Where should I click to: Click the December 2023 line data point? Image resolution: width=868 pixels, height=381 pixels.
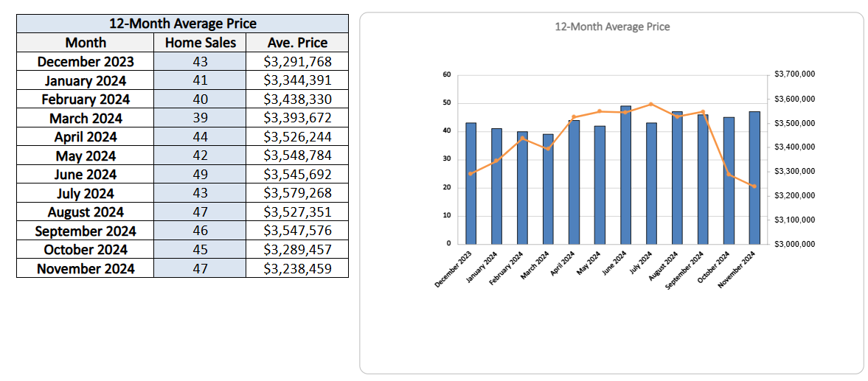[x=471, y=174]
